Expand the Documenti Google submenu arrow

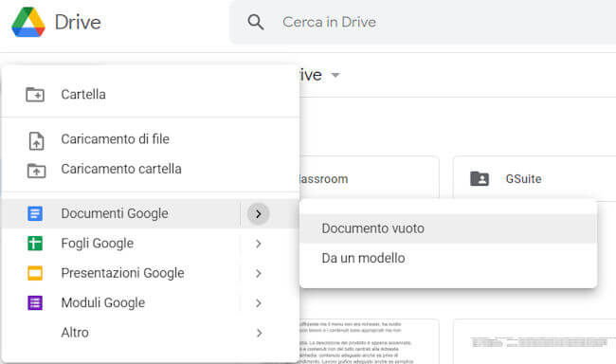258,214
